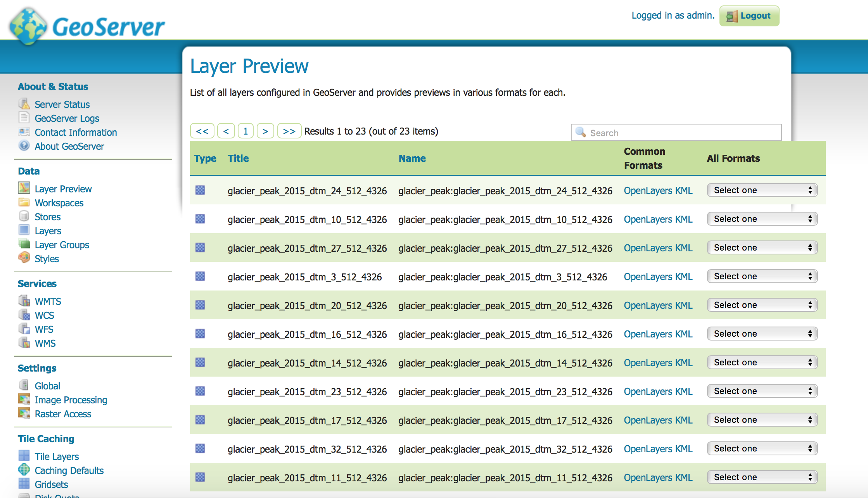Go to next page with > button

(x=265, y=131)
